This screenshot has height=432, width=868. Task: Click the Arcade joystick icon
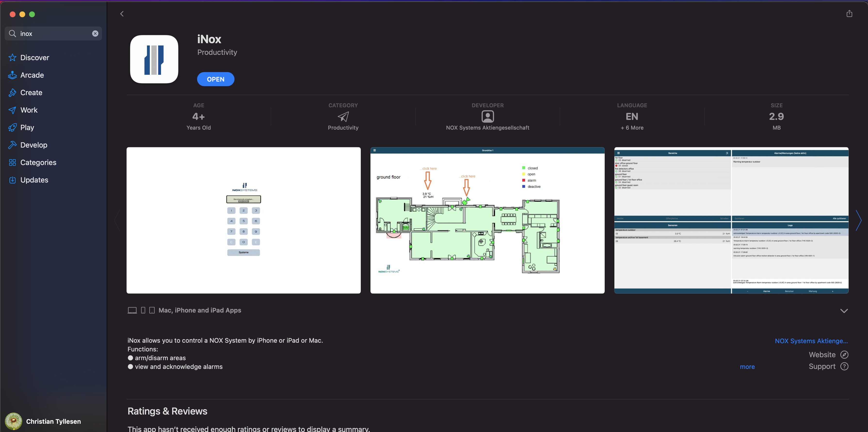pyautogui.click(x=12, y=75)
